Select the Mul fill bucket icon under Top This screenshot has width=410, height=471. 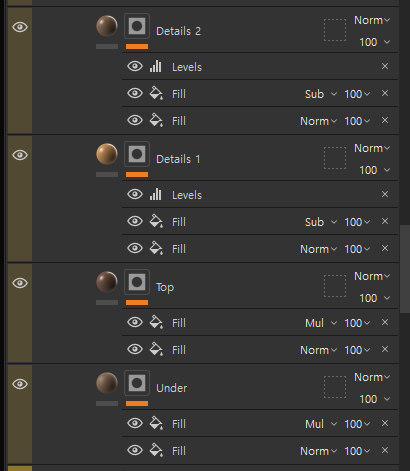click(x=156, y=323)
